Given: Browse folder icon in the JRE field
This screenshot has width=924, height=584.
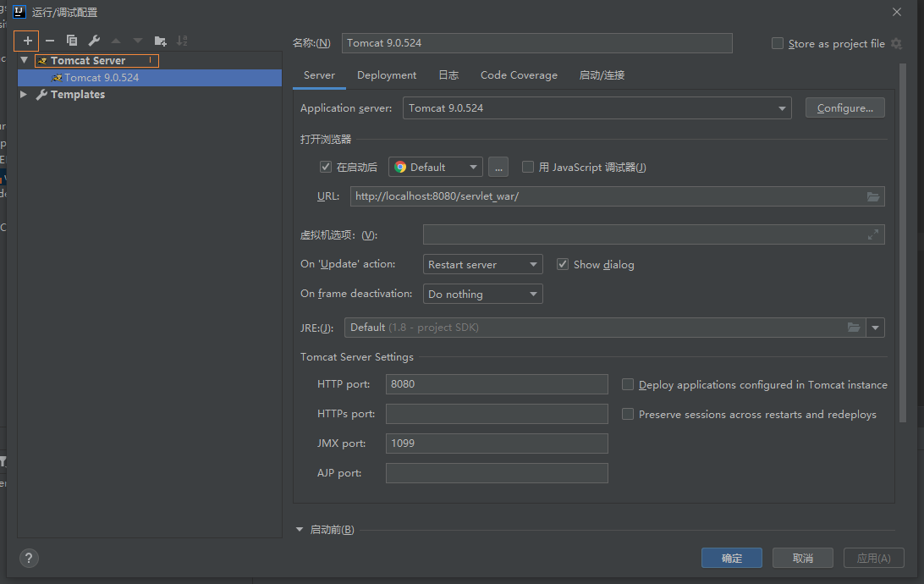Looking at the screenshot, I should tap(853, 327).
